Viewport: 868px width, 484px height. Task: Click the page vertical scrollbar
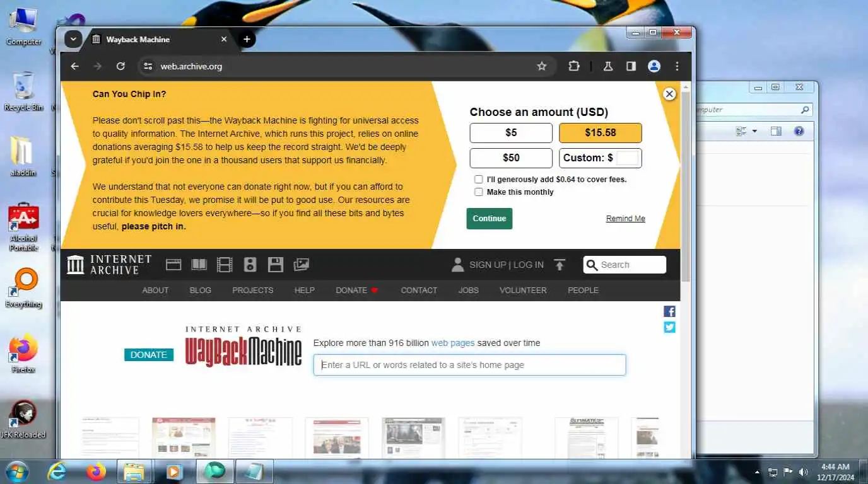(686, 186)
